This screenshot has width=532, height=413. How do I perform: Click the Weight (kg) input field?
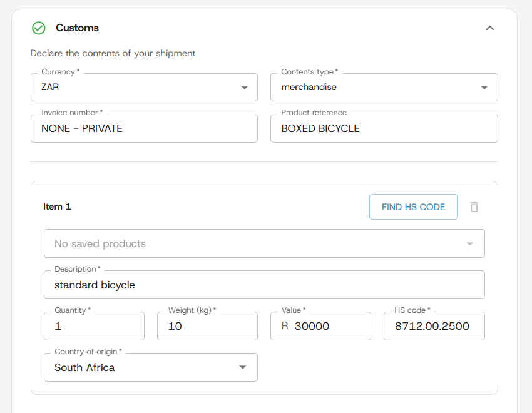(207, 326)
